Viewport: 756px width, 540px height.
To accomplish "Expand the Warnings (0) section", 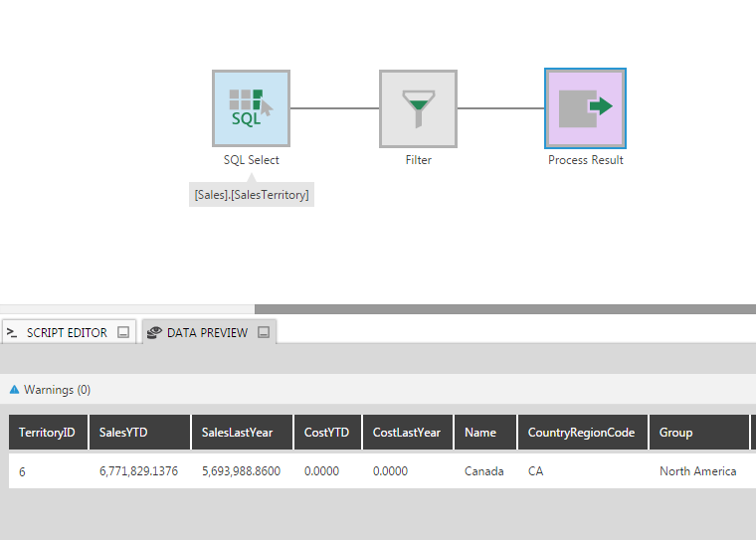I will coord(57,390).
